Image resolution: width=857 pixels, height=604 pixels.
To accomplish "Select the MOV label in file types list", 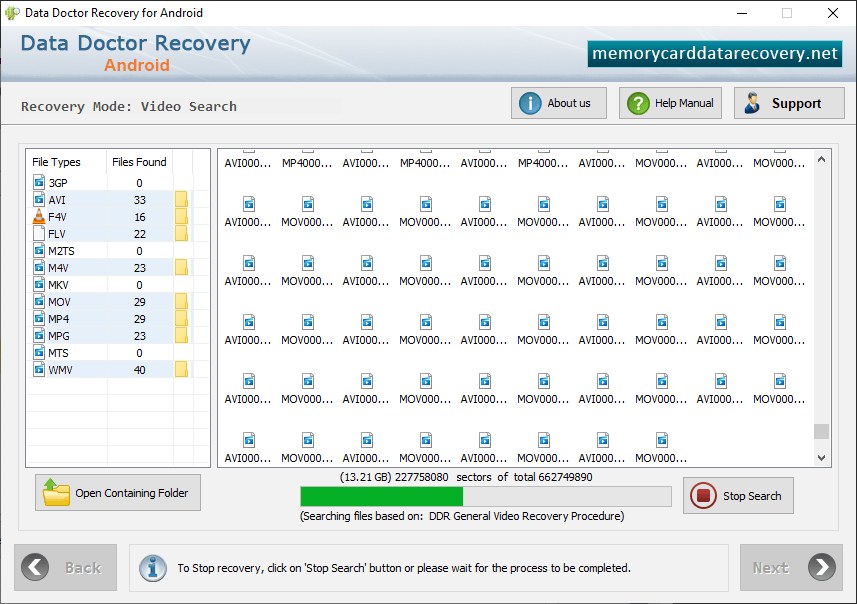I will pyautogui.click(x=59, y=302).
